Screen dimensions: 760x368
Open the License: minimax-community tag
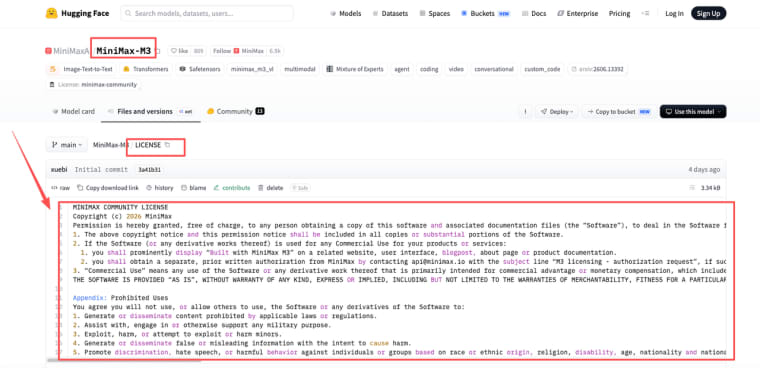click(x=93, y=84)
